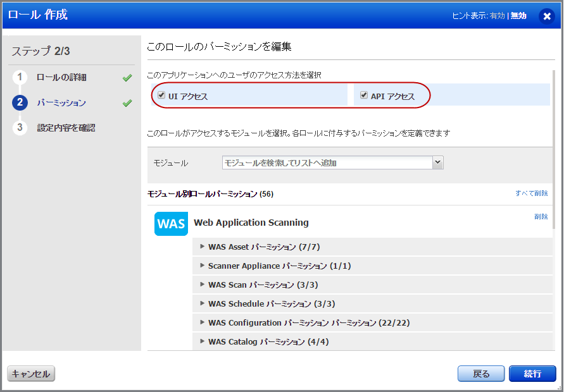Click the 戻る button
564x392 pixels.
tap(481, 374)
